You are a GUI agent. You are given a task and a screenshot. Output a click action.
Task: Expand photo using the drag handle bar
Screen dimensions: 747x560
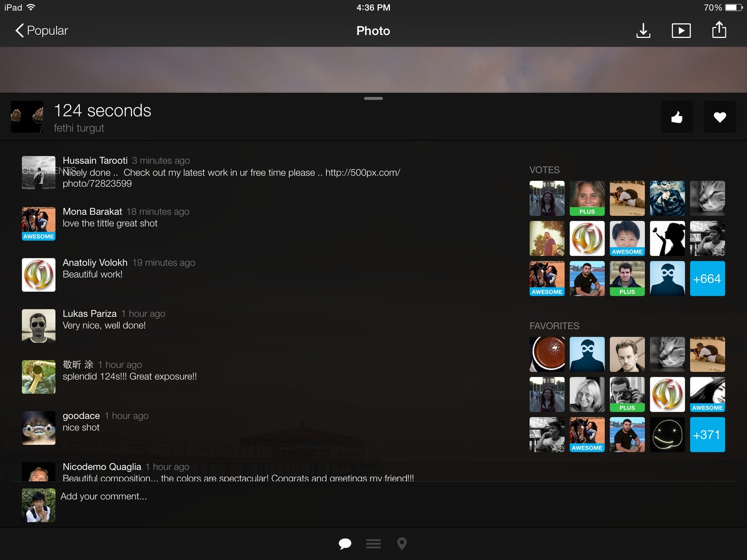[x=373, y=99]
